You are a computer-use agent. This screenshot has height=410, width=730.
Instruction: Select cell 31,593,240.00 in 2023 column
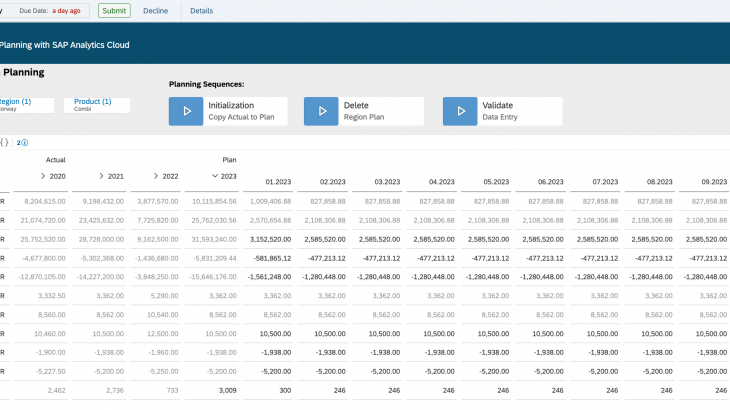point(214,239)
